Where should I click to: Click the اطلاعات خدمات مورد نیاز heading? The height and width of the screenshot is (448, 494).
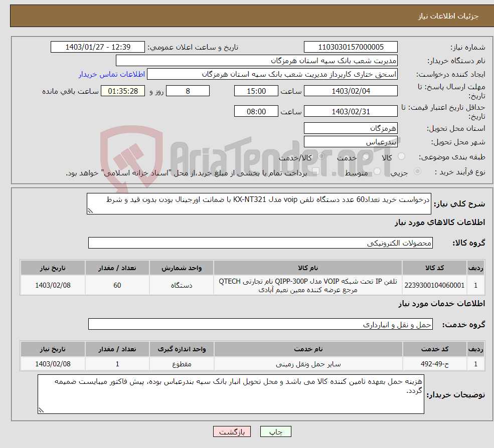point(442,304)
